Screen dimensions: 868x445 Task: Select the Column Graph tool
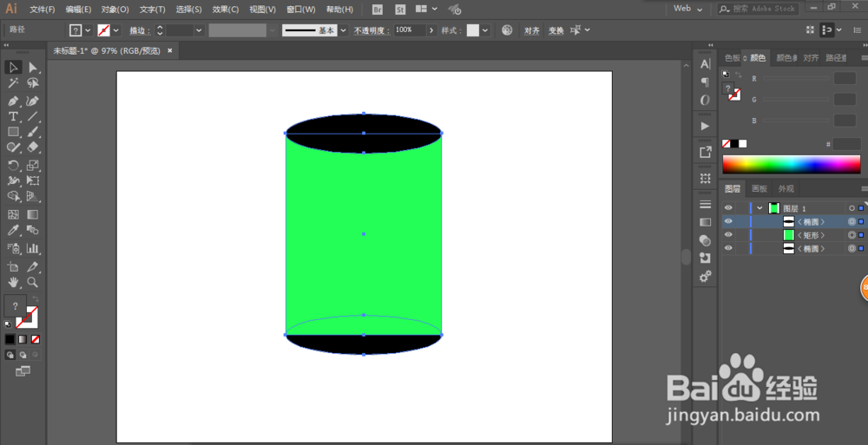pyautogui.click(x=33, y=248)
